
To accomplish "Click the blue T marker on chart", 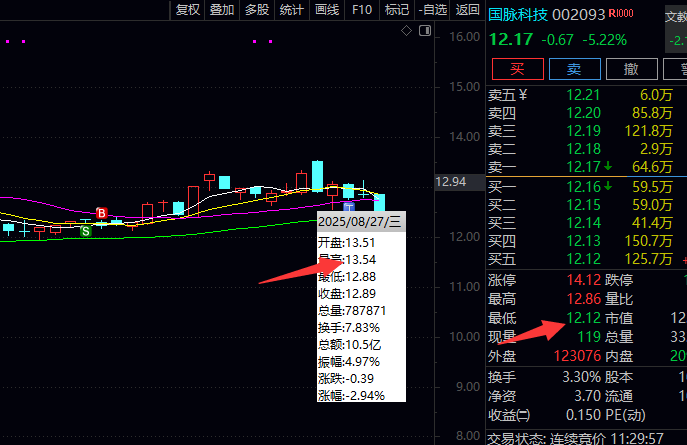I will (349, 207).
